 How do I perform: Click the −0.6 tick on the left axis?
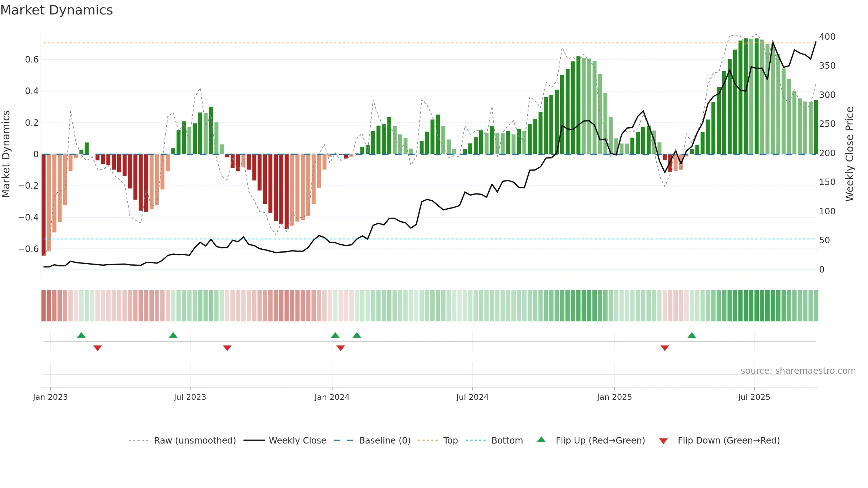coord(29,249)
